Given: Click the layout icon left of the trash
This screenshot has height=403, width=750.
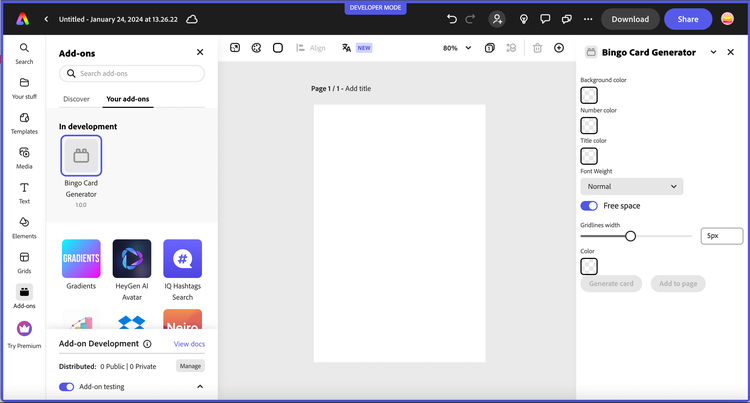Looking at the screenshot, I should (x=511, y=48).
